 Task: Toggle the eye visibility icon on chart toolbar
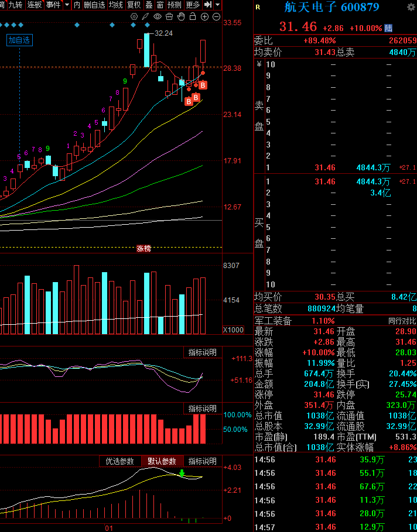[157, 16]
